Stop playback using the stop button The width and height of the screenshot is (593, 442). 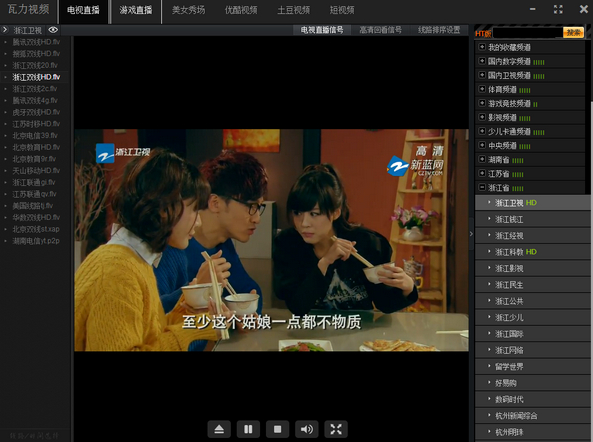tap(277, 429)
